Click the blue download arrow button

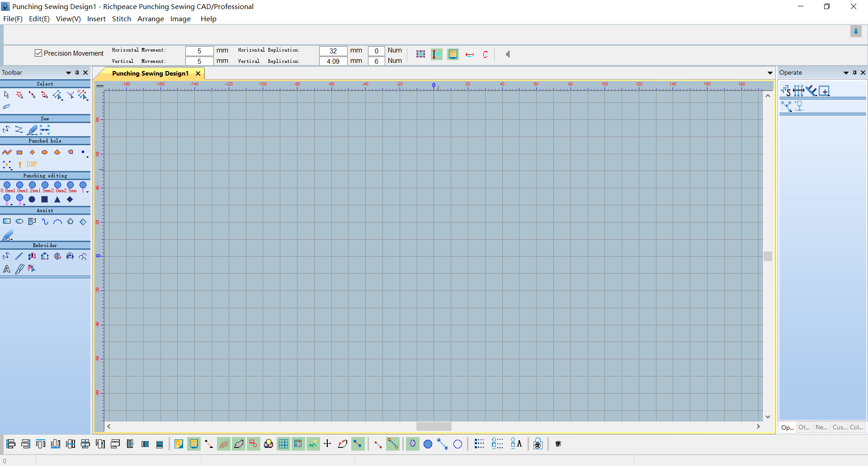point(856,32)
